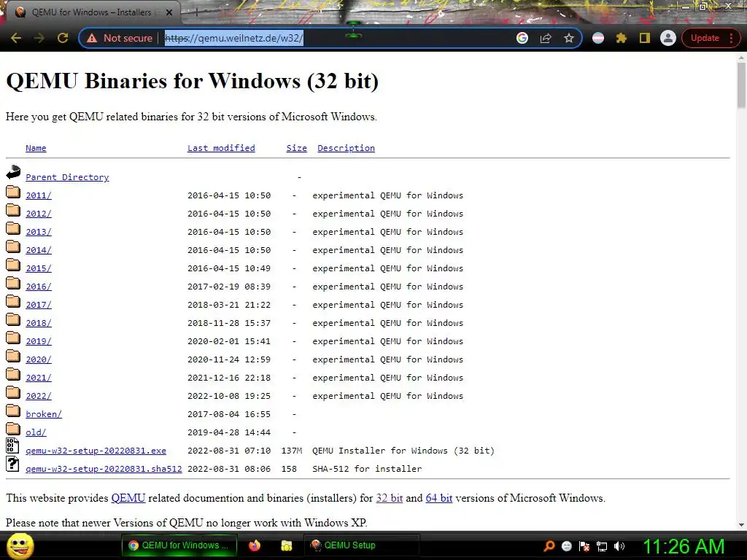Sort listing by Name column
The width and height of the screenshot is (747, 560).
pyautogui.click(x=36, y=148)
